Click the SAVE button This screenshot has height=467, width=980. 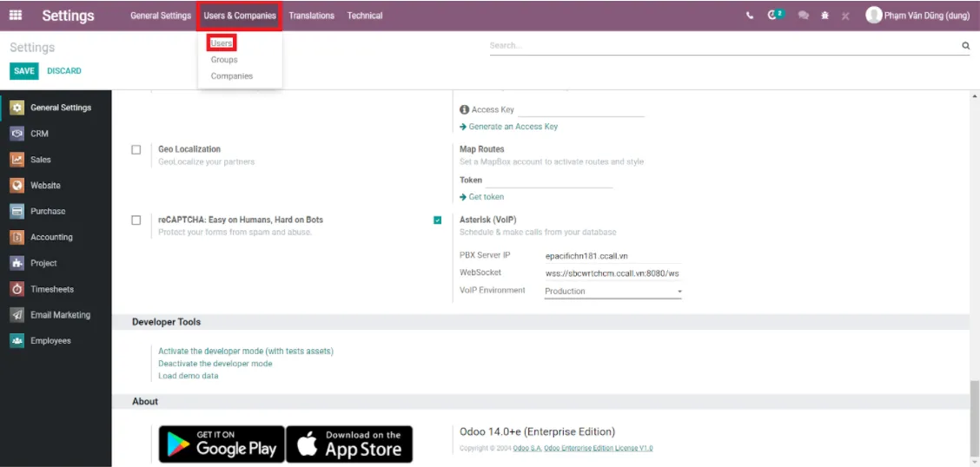coord(23,71)
